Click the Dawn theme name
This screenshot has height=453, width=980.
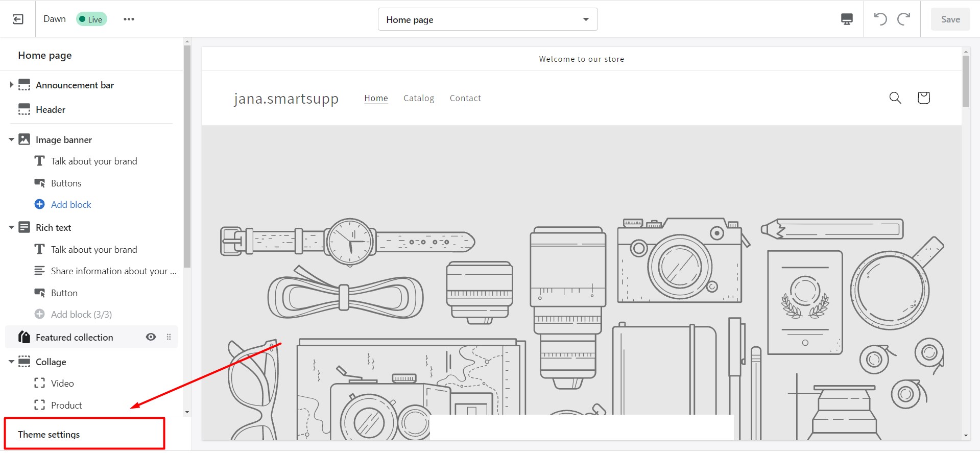pos(55,19)
